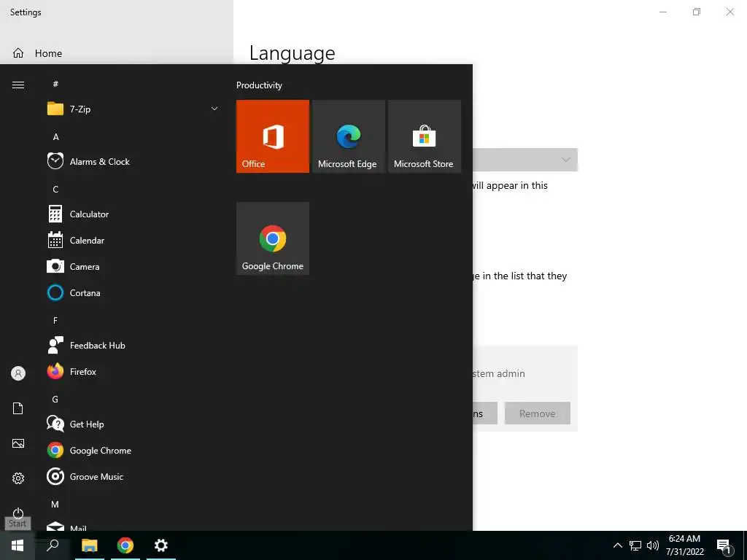Expand the 7-Zip folder chevron
The image size is (747, 560).
[x=214, y=109]
